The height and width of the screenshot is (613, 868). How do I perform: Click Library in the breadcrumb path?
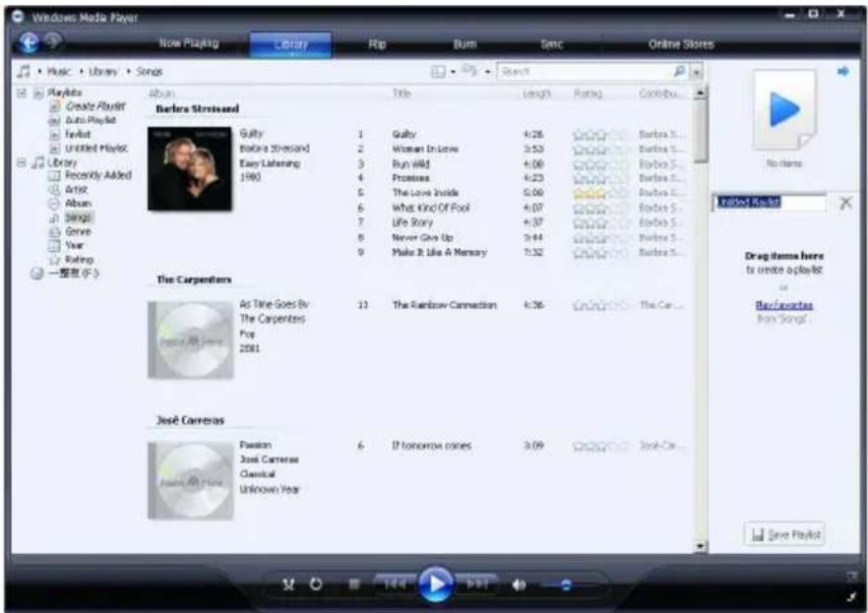[103, 72]
